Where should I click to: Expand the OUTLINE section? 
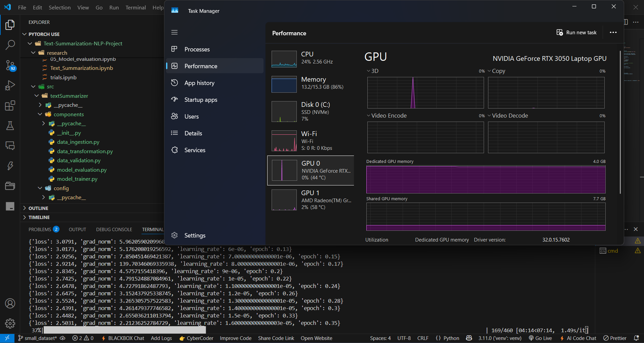38,208
